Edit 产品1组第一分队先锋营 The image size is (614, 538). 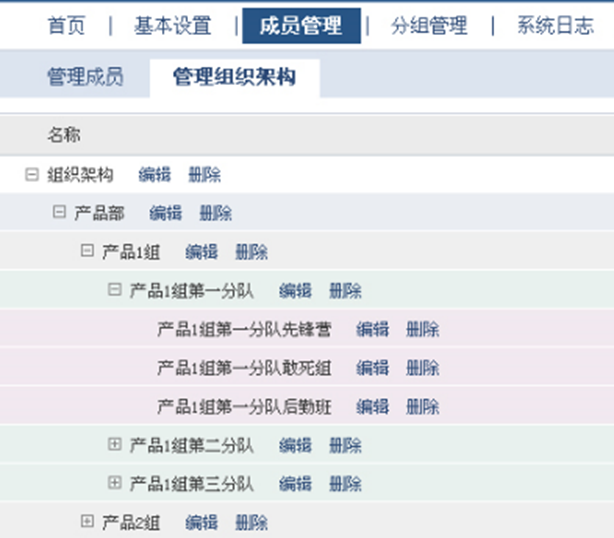(372, 329)
